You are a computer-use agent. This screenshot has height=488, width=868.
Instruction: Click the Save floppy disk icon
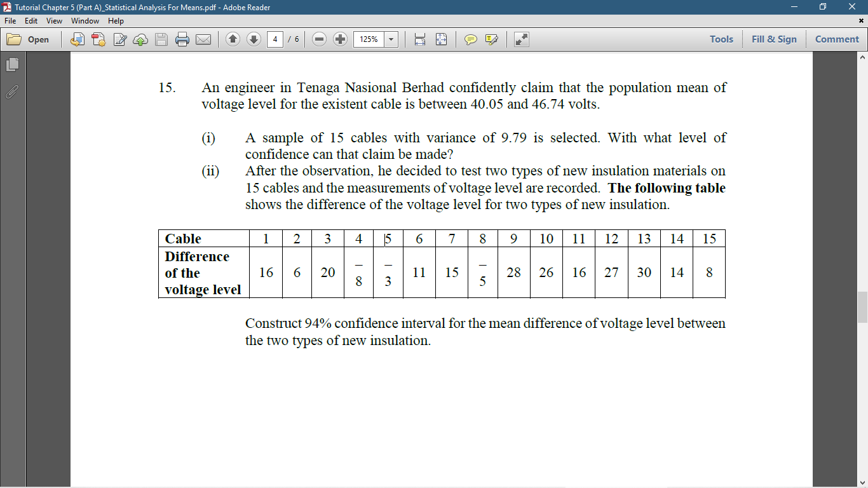point(161,39)
